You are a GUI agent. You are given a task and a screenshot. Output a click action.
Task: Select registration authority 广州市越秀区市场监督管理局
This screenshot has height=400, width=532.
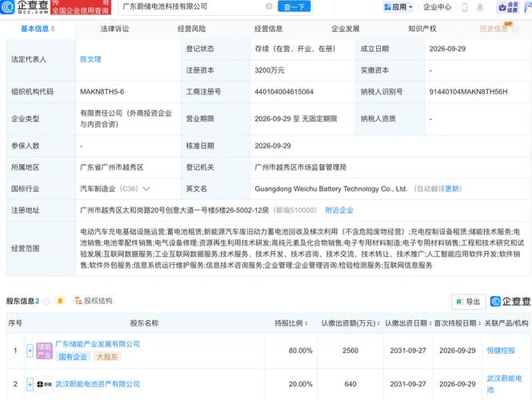click(x=300, y=167)
